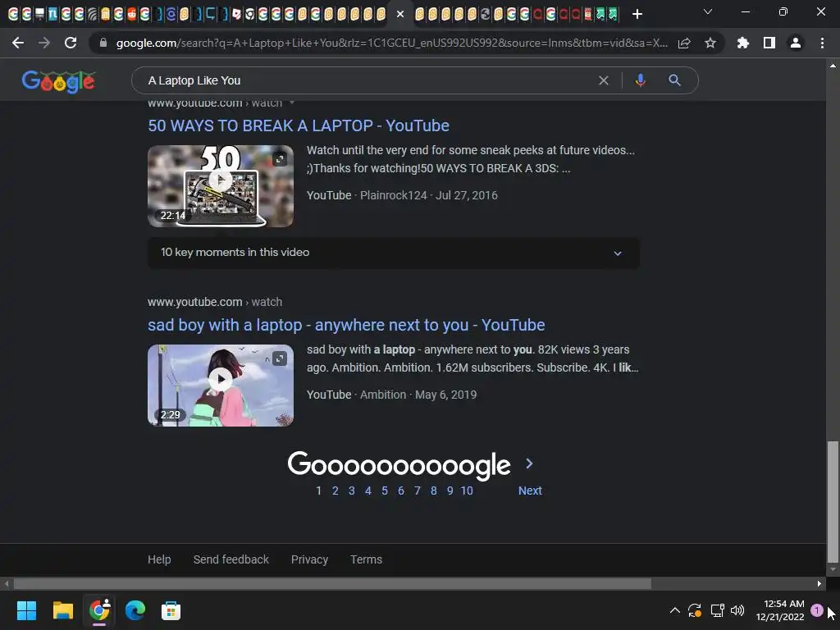
Task: Open File Explorer from taskbar
Action: [62, 610]
